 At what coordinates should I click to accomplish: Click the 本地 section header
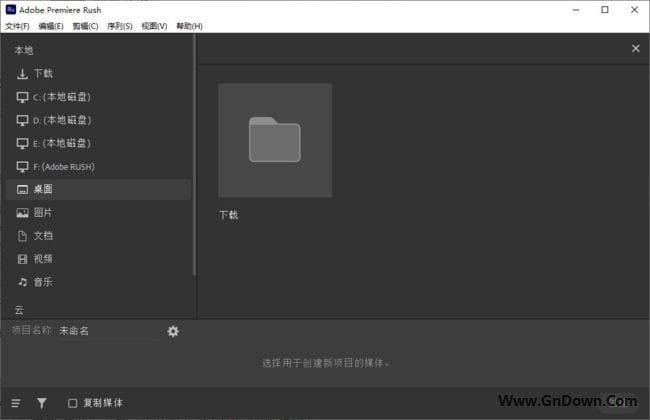(x=24, y=51)
